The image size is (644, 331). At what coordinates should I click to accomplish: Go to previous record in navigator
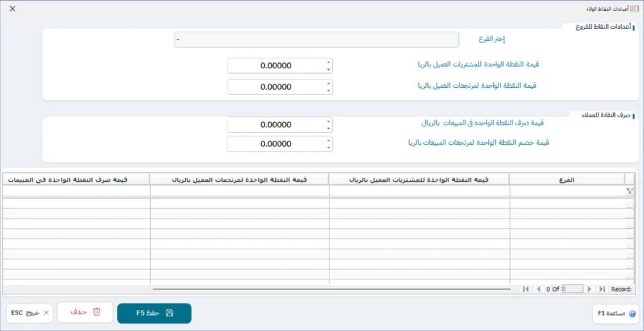click(x=539, y=289)
